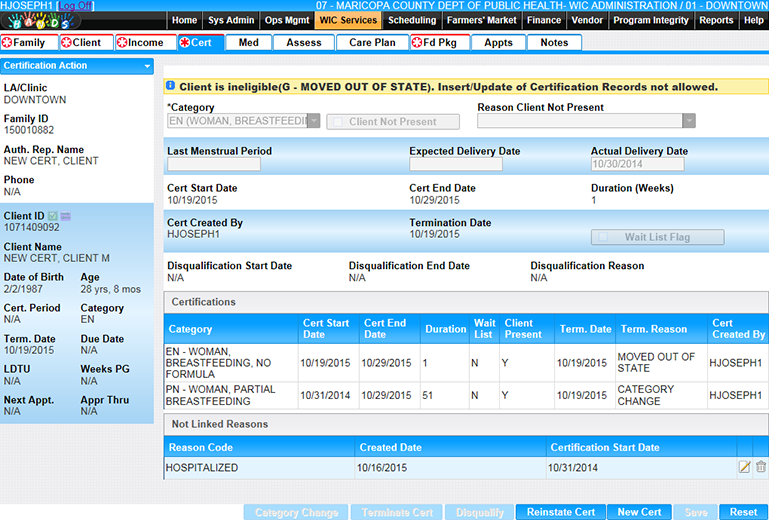Click the New Cert button

[x=638, y=512]
